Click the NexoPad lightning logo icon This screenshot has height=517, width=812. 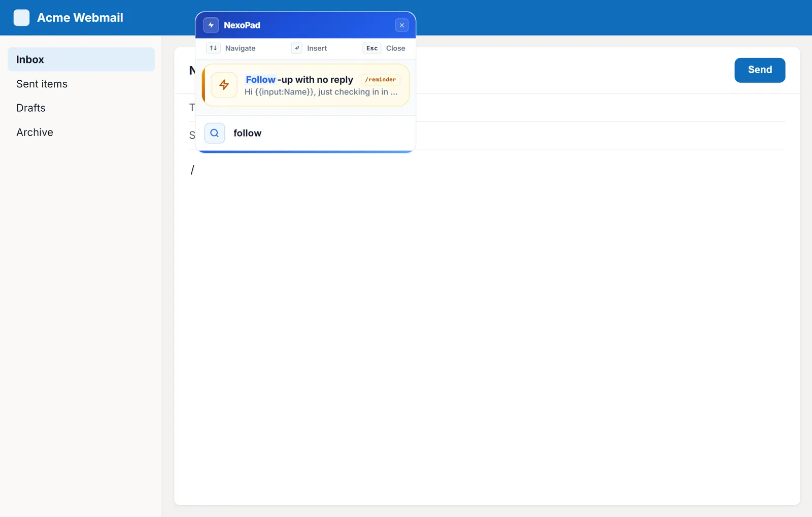pos(211,25)
